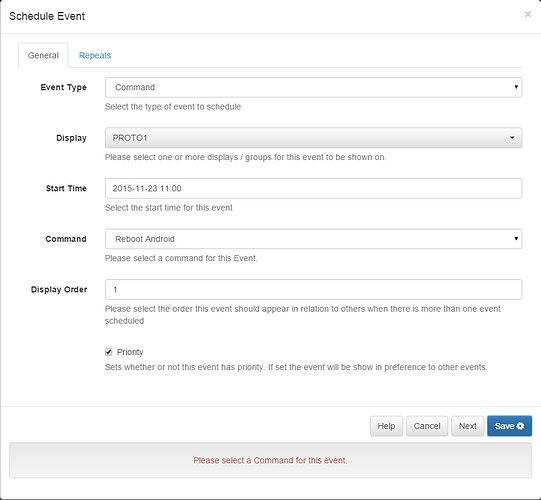Screen dimensions: 541x500
Task: Click the Display dropdown caret arrow
Action: point(512,138)
